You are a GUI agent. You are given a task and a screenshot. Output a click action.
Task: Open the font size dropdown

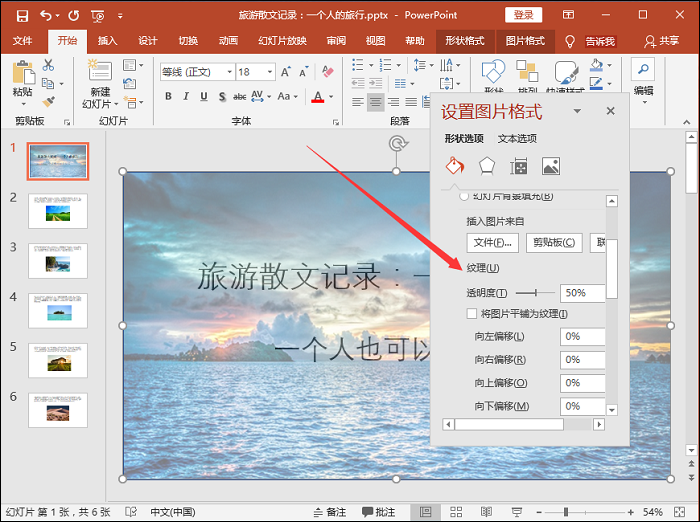272,72
